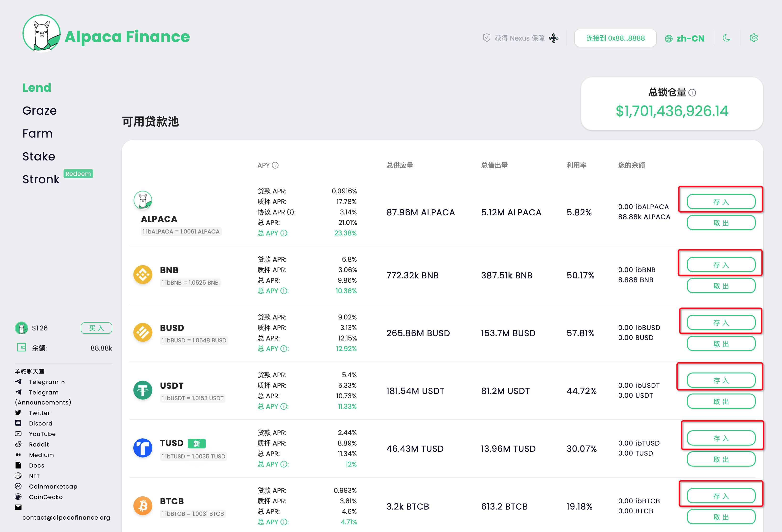
Task: Click 存入 deposit for TUSD
Action: 721,438
